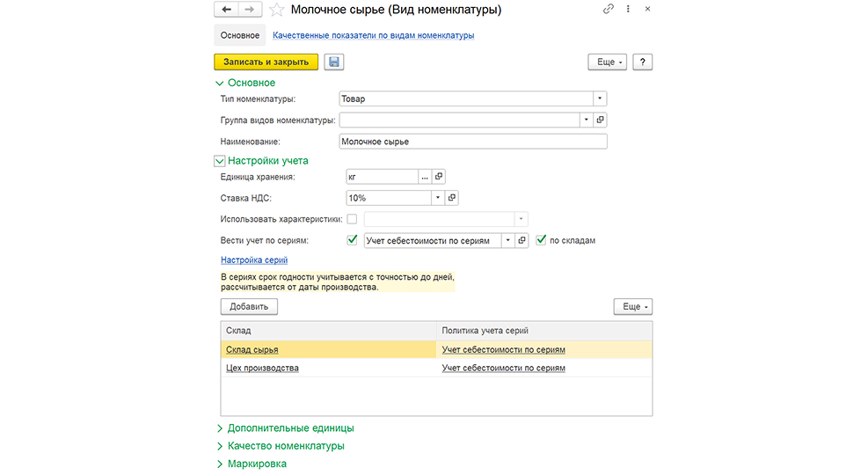Screen dimensions: 868x475
Task: Open the Ставка НДС record icon
Action: point(452,198)
